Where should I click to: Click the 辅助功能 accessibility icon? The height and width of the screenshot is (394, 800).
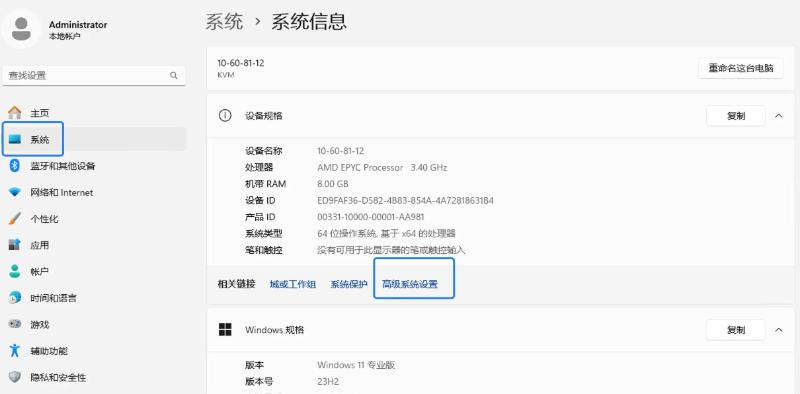[x=15, y=351]
